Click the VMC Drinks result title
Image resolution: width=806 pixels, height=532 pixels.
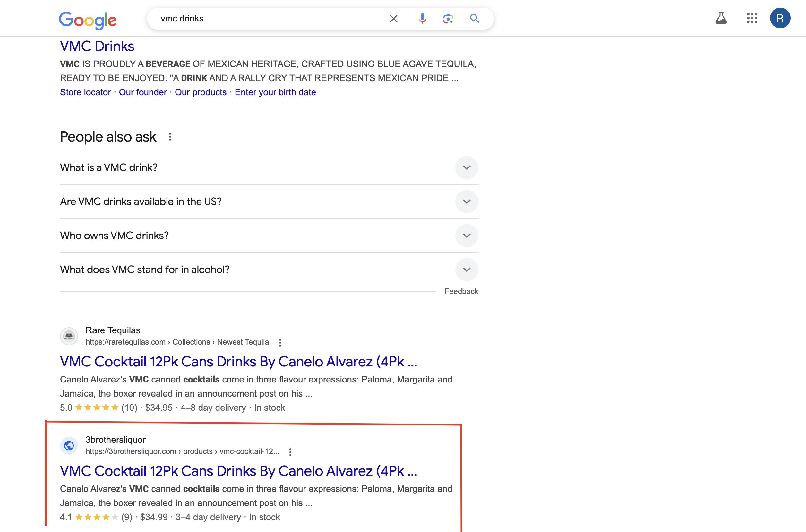[97, 47]
